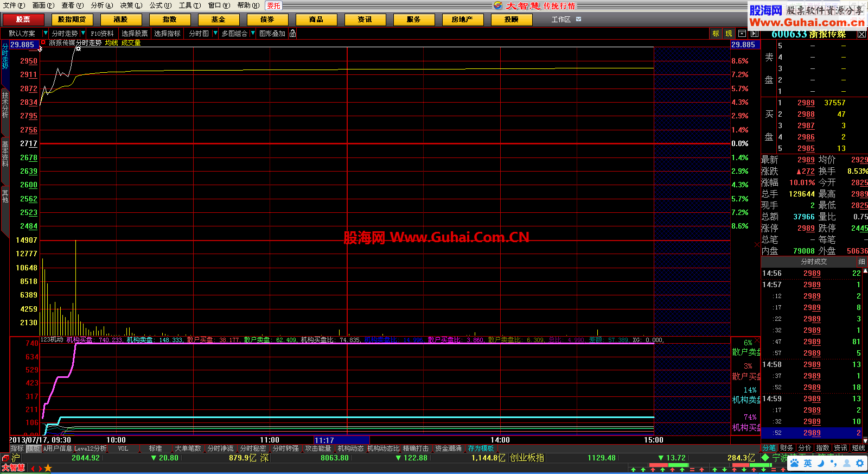Select the highlighted :52 trade row at 2989
Screen dimensions: 868x474
[812, 433]
